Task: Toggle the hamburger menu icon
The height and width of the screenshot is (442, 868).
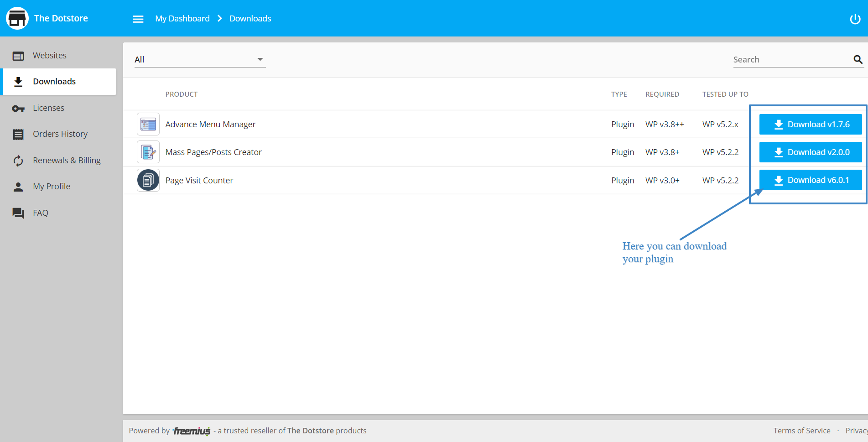Action: click(x=138, y=19)
